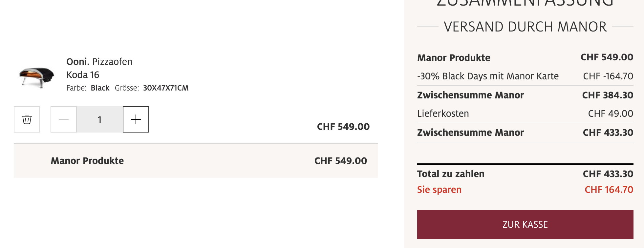Click the VERSAND DURCH MANOR heading
This screenshot has height=248, width=644.
coord(525,27)
